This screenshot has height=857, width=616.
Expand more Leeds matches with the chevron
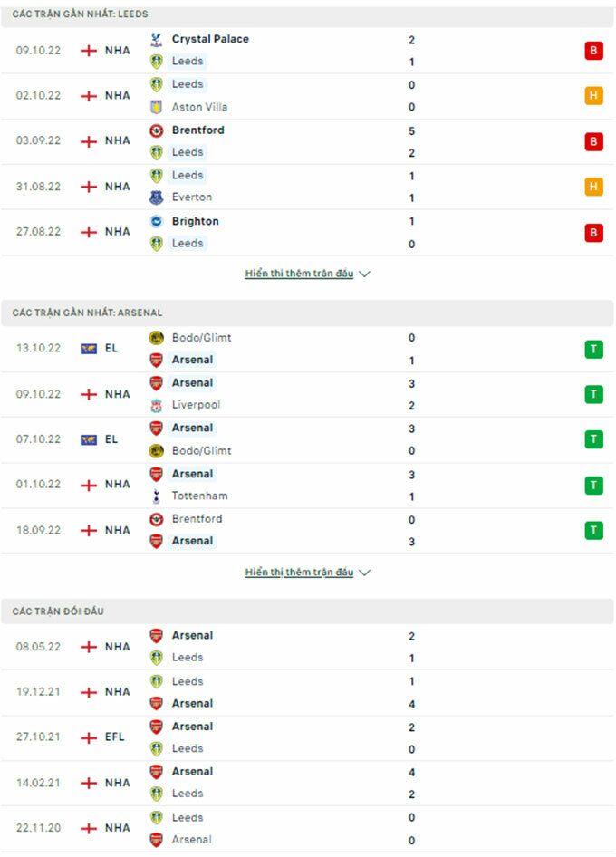coord(365,274)
